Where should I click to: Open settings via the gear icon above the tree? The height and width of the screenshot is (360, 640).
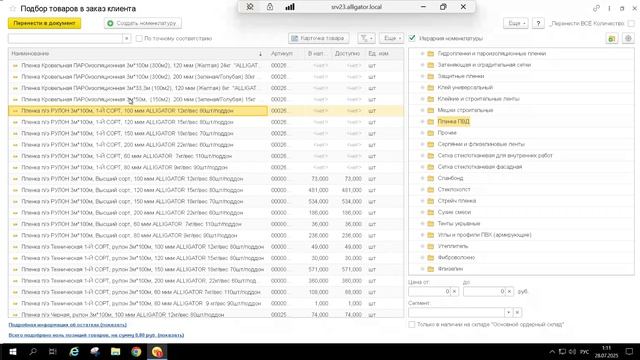point(628,38)
